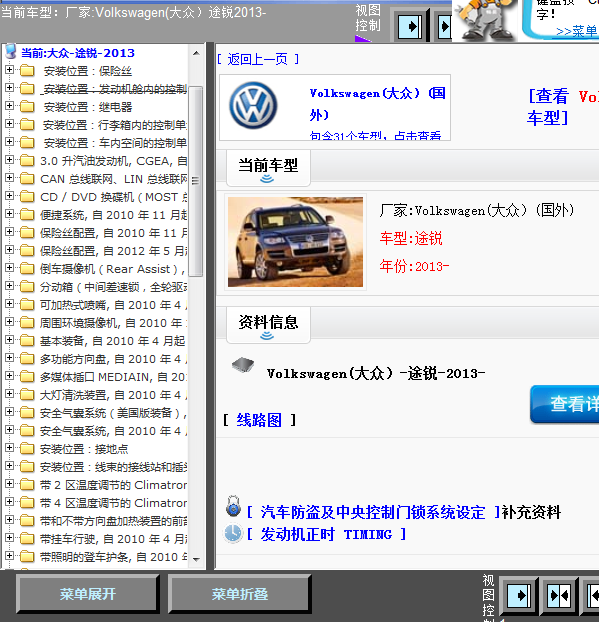Click folder icon of 基本装备 row
Viewport: 599px width, 622px height.
tap(27, 340)
